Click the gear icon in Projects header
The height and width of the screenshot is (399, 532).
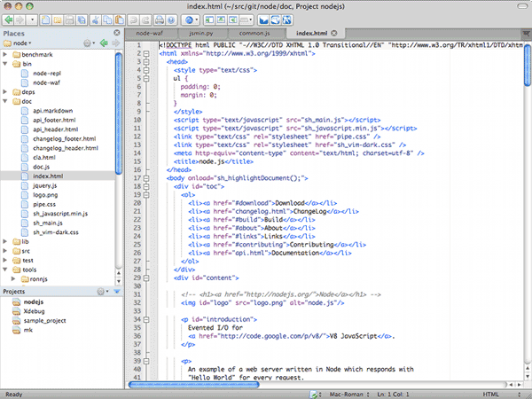pos(99,291)
